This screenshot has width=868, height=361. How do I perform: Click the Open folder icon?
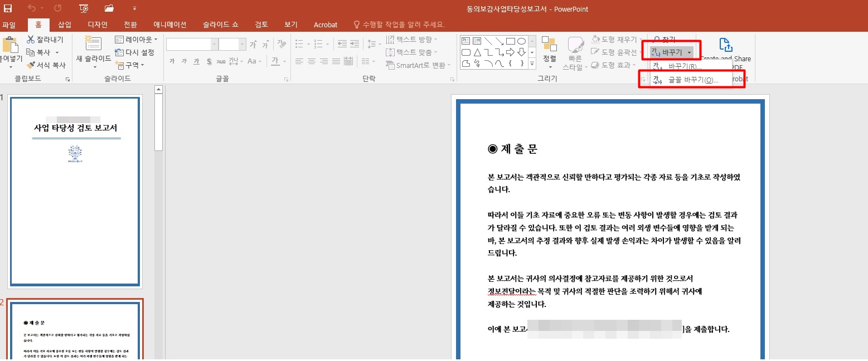pos(109,8)
